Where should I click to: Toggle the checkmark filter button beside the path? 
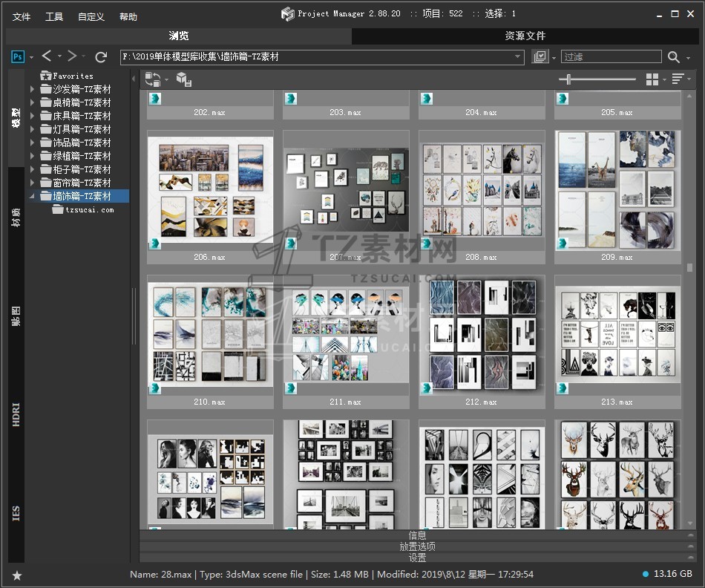coord(540,56)
